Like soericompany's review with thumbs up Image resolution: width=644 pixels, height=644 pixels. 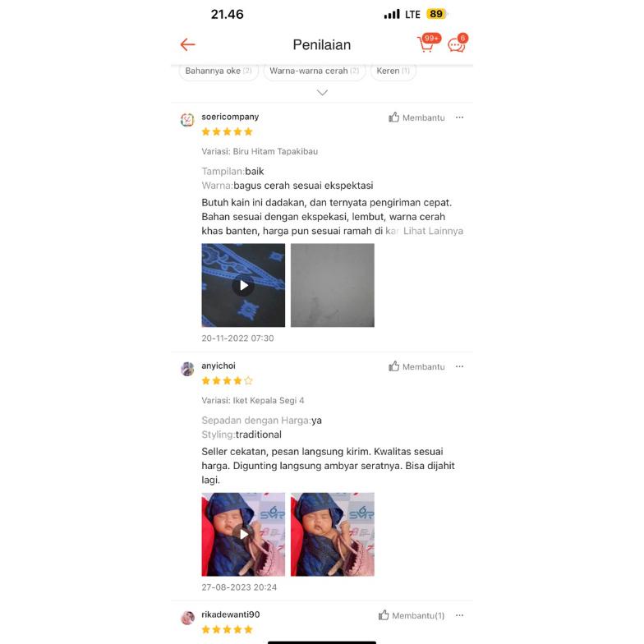pos(416,118)
